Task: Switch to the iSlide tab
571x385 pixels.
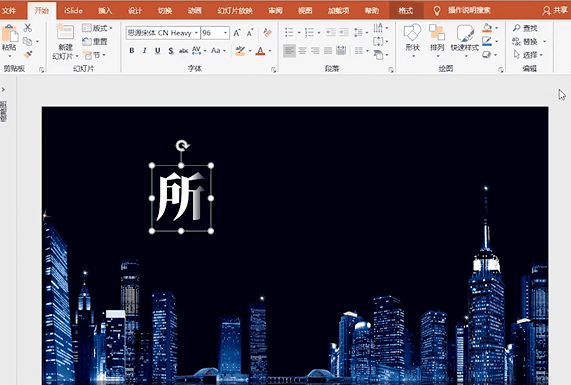Action: 73,10
